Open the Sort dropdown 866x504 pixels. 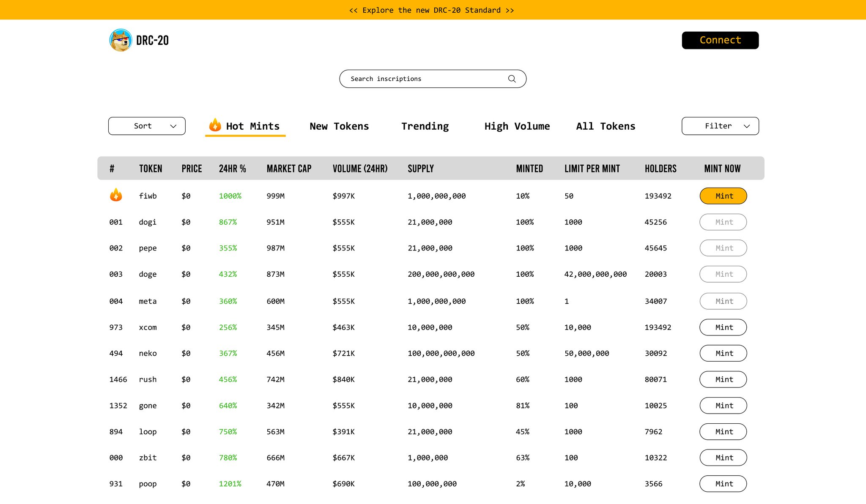coord(147,126)
